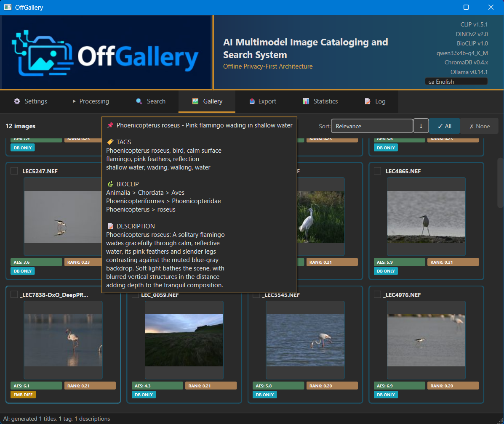Click the Settings gear icon
504x424 pixels.
(17, 101)
